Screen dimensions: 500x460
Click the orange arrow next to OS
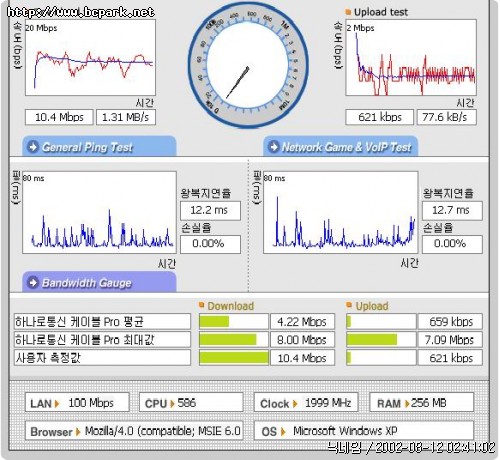tap(283, 432)
